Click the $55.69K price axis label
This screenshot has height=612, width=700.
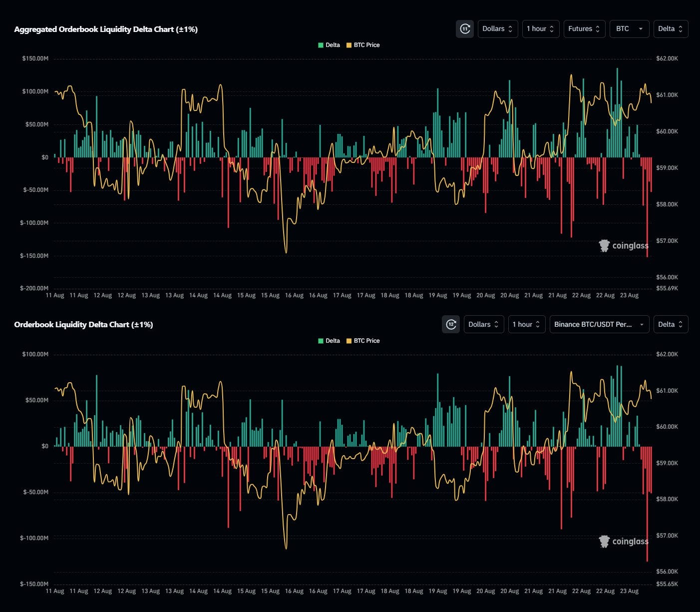point(667,288)
